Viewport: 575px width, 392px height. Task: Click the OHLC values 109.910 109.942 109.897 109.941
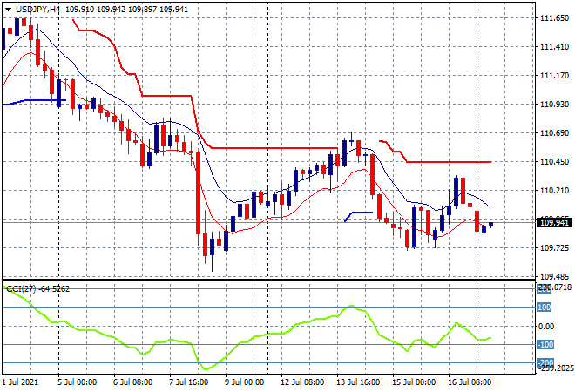126,10
